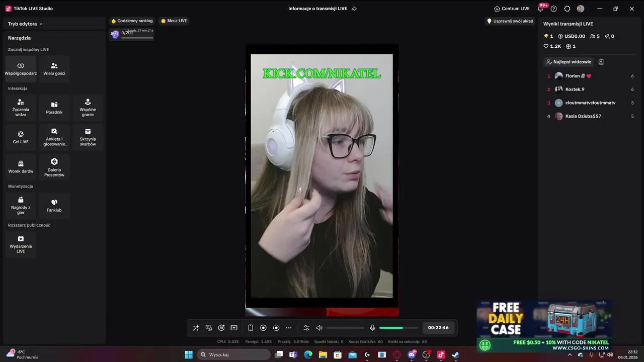Screen dimensions: 644x362
Task: Open the weather widget showing -6°C
Action: (x=22, y=354)
